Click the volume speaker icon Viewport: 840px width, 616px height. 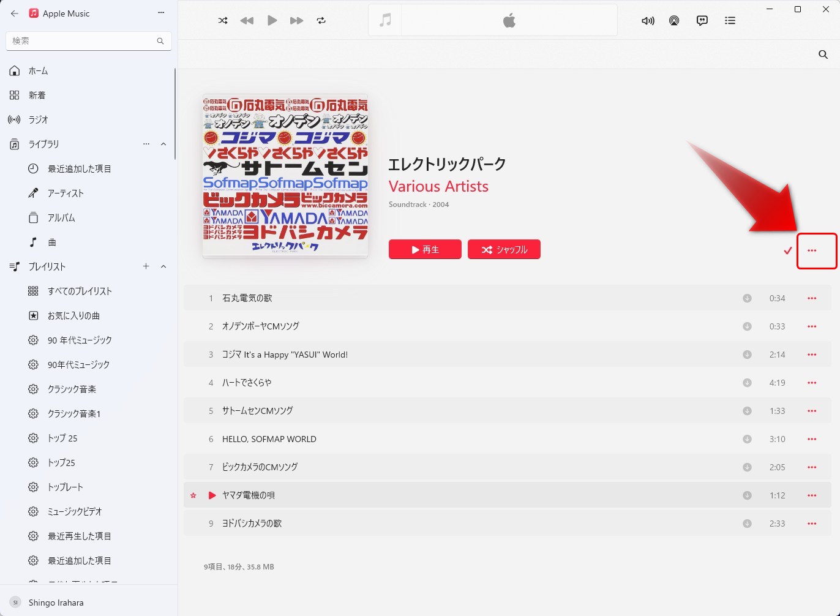(647, 20)
